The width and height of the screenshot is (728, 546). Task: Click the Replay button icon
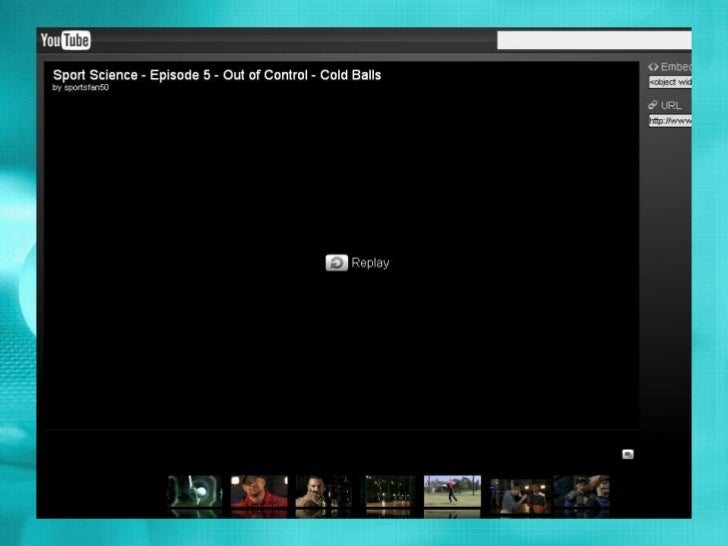[337, 263]
